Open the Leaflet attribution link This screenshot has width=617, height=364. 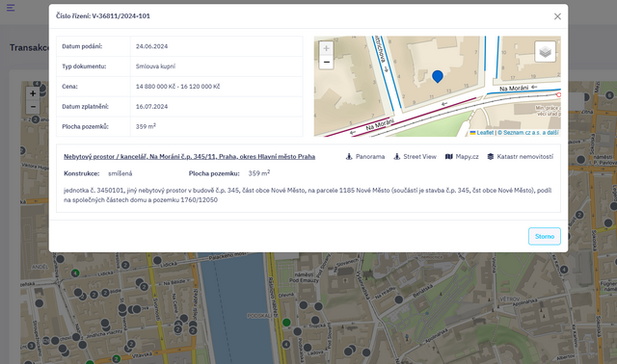coord(482,133)
